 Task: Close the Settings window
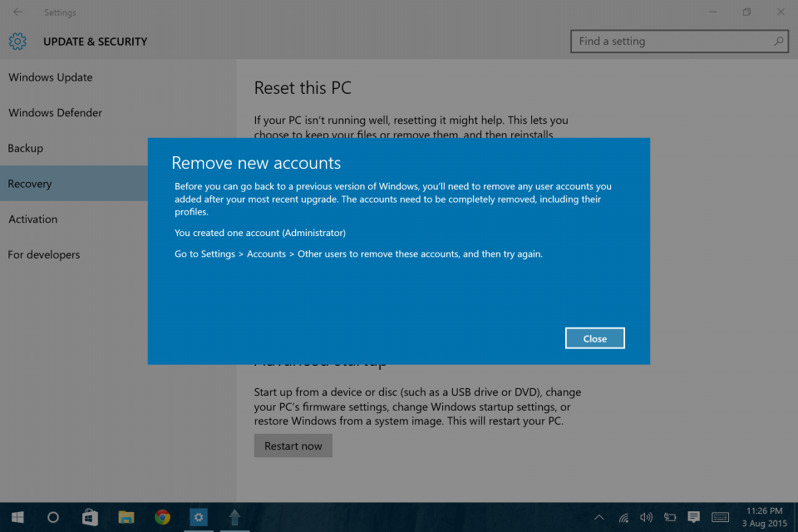coord(781,12)
